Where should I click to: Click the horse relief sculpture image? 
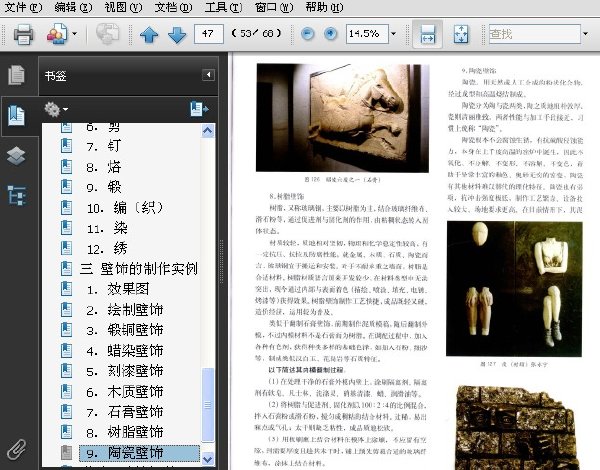tap(342, 118)
